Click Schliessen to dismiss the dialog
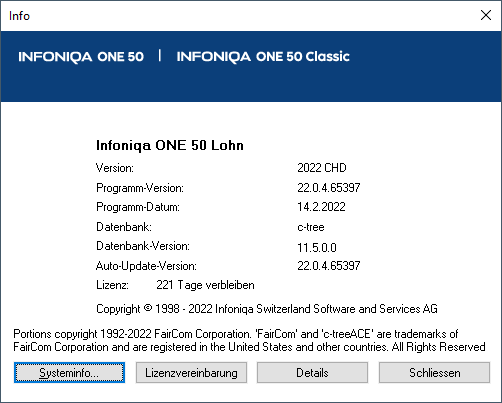 (434, 372)
